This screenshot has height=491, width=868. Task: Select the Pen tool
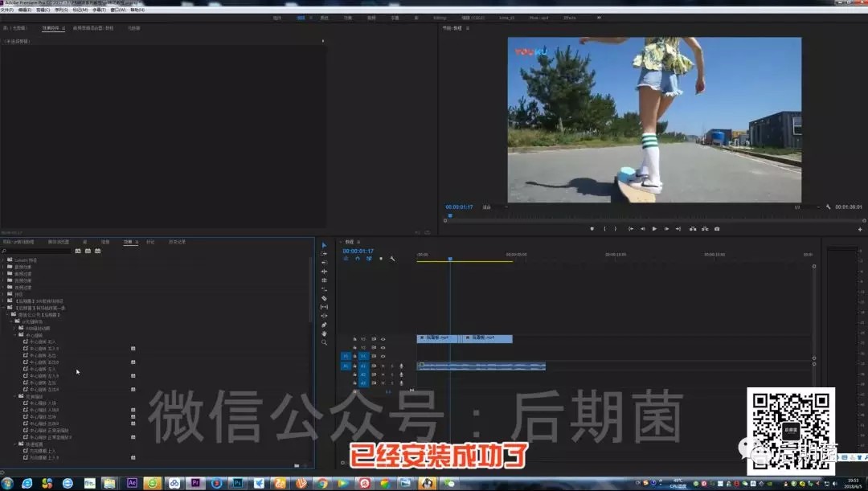(x=324, y=325)
